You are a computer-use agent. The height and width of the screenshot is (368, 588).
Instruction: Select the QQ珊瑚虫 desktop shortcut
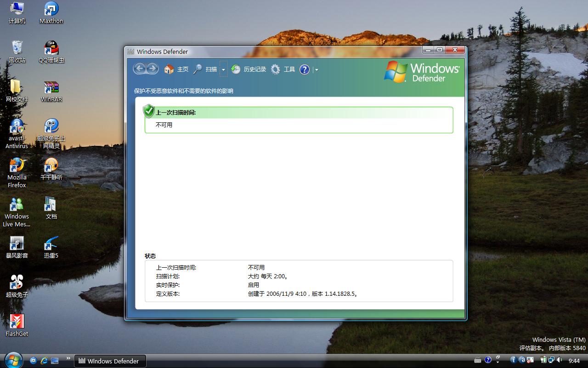coord(51,52)
